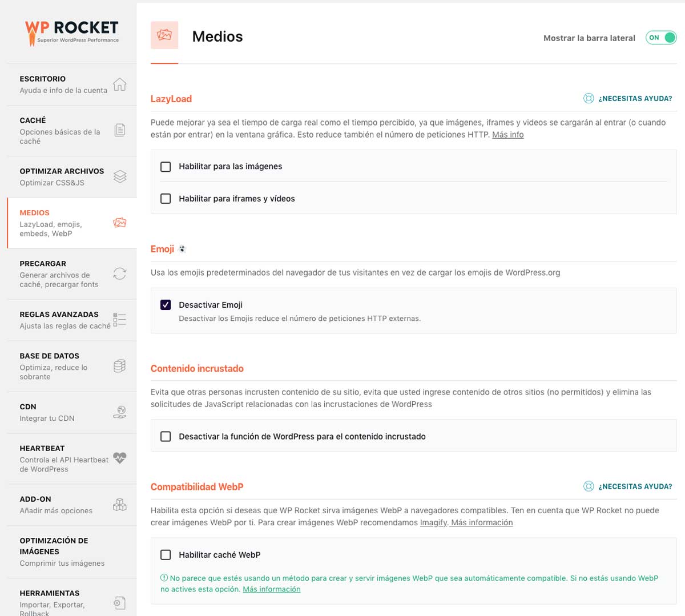This screenshot has width=685, height=616.
Task: Open the Más info link under LazyLoad
Action: pyautogui.click(x=507, y=135)
